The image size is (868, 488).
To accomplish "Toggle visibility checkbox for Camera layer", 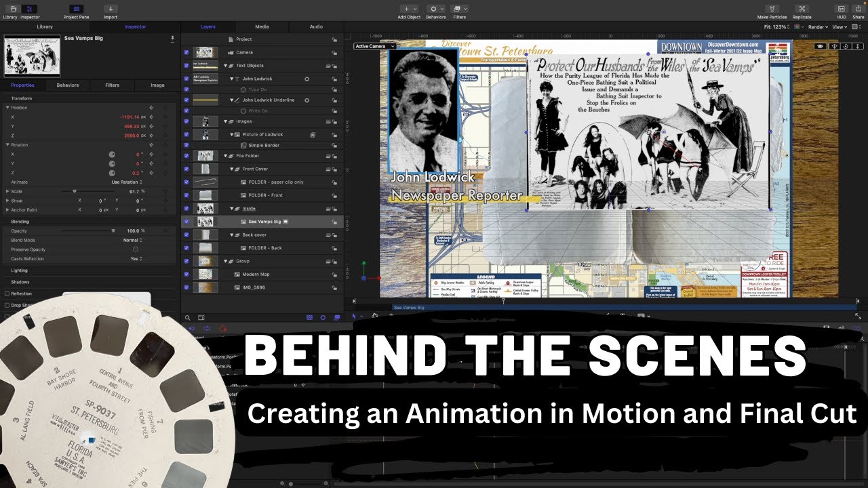I will point(186,52).
